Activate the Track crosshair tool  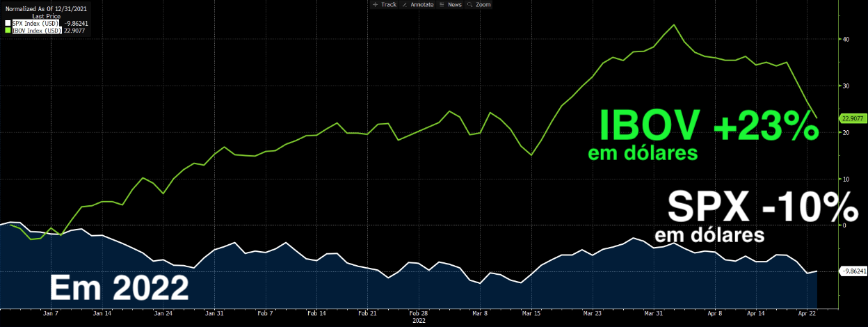pyautogui.click(x=384, y=4)
